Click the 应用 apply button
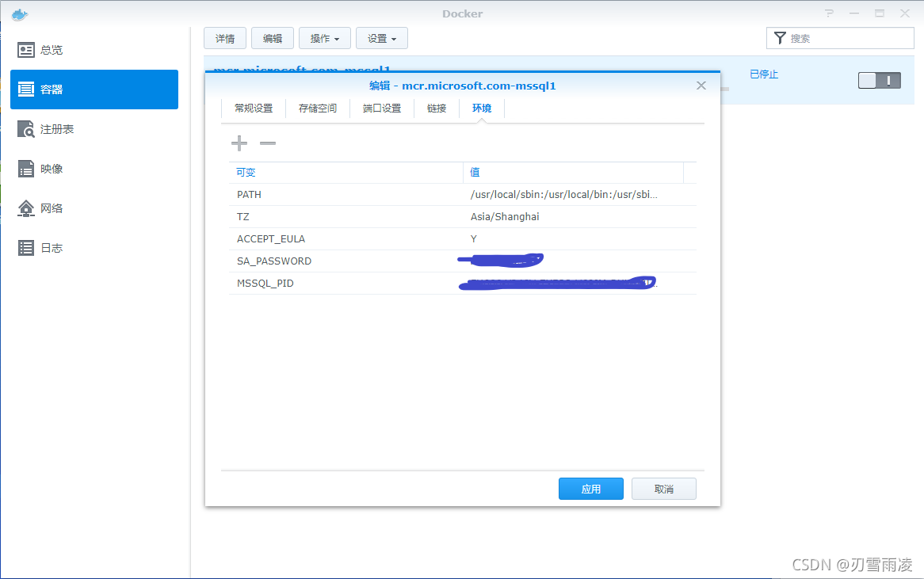This screenshot has height=579, width=924. pyautogui.click(x=591, y=489)
